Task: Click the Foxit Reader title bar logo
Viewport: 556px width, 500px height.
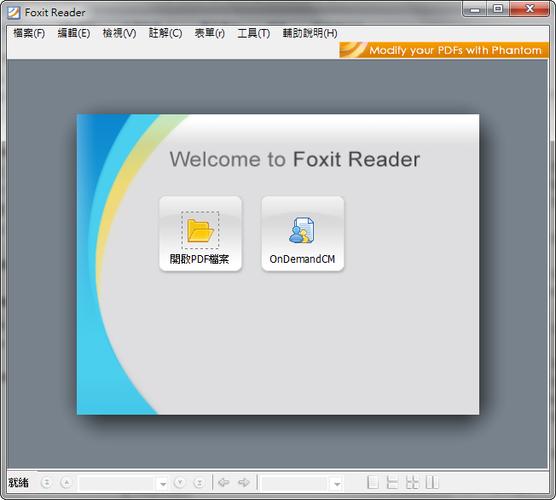Action: click(13, 12)
